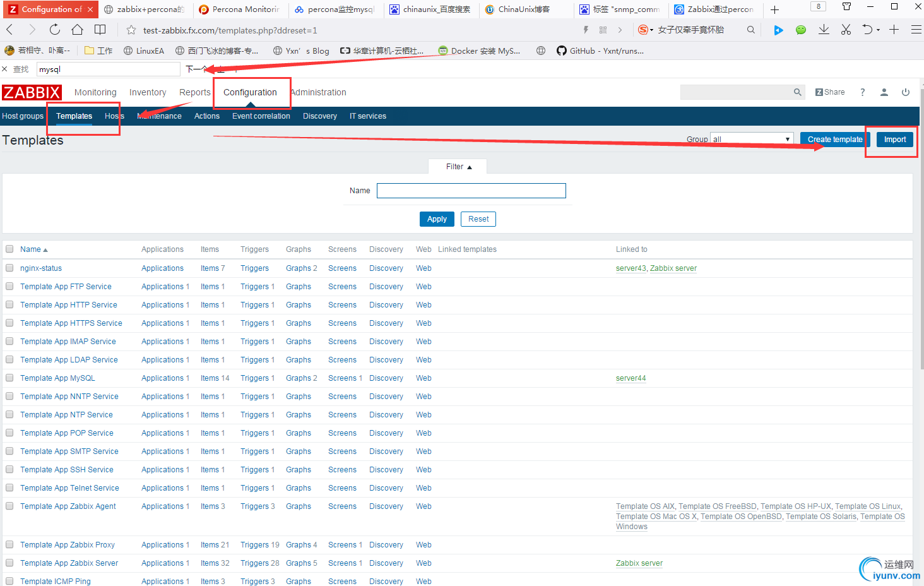Click the Zabbix sign out power icon
The height and width of the screenshot is (586, 924).
(x=906, y=92)
